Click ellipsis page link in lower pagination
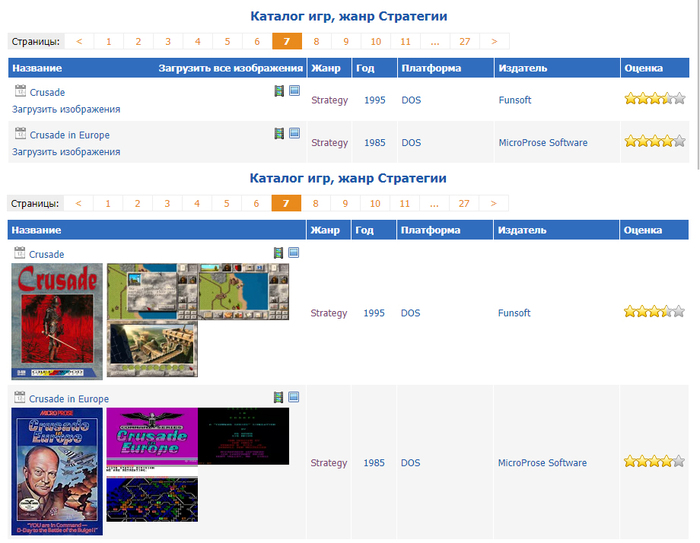 point(434,204)
